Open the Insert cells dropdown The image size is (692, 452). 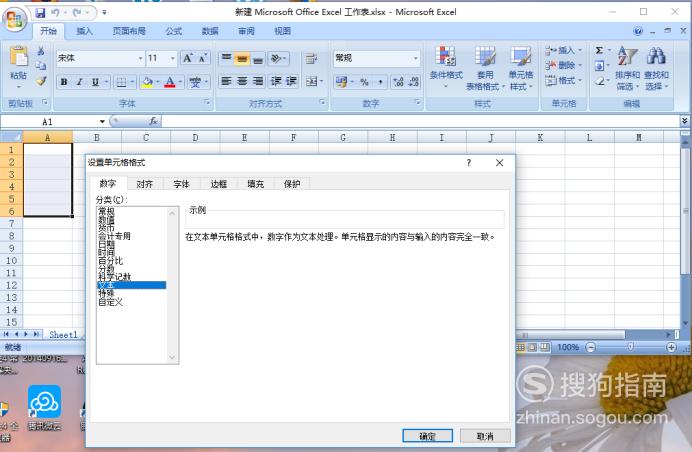[564, 50]
